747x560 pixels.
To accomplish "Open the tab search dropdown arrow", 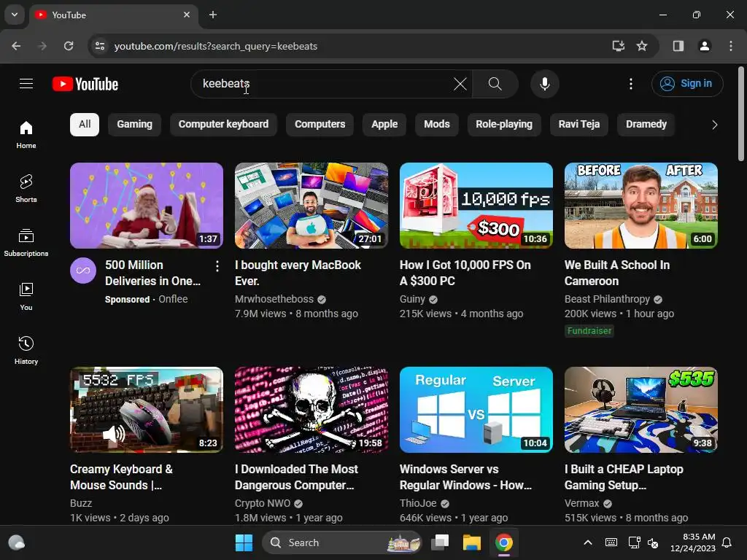I will (x=15, y=15).
